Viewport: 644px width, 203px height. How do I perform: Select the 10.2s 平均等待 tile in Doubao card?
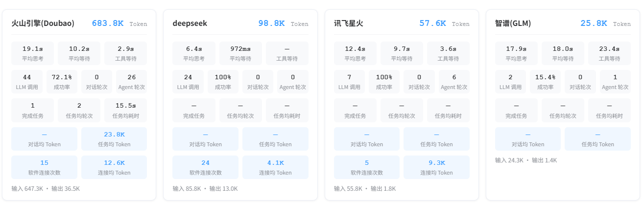coord(79,53)
